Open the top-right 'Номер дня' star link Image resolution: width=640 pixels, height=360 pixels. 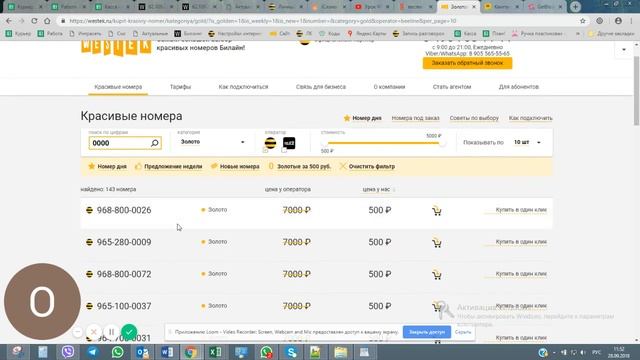(x=362, y=118)
